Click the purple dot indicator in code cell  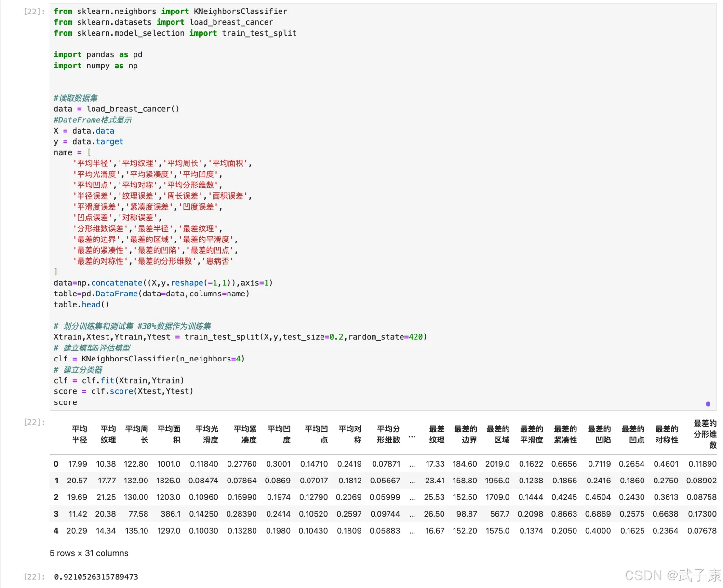pos(708,404)
